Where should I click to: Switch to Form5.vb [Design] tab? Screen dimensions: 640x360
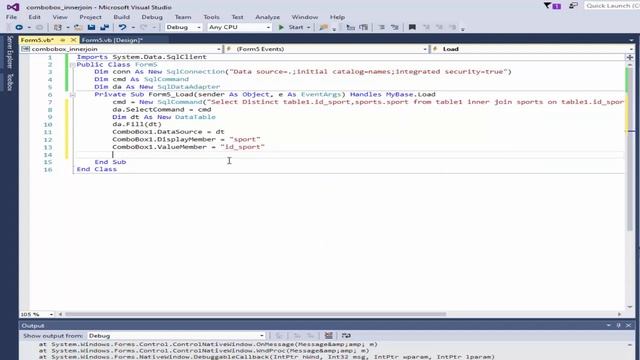click(112, 40)
